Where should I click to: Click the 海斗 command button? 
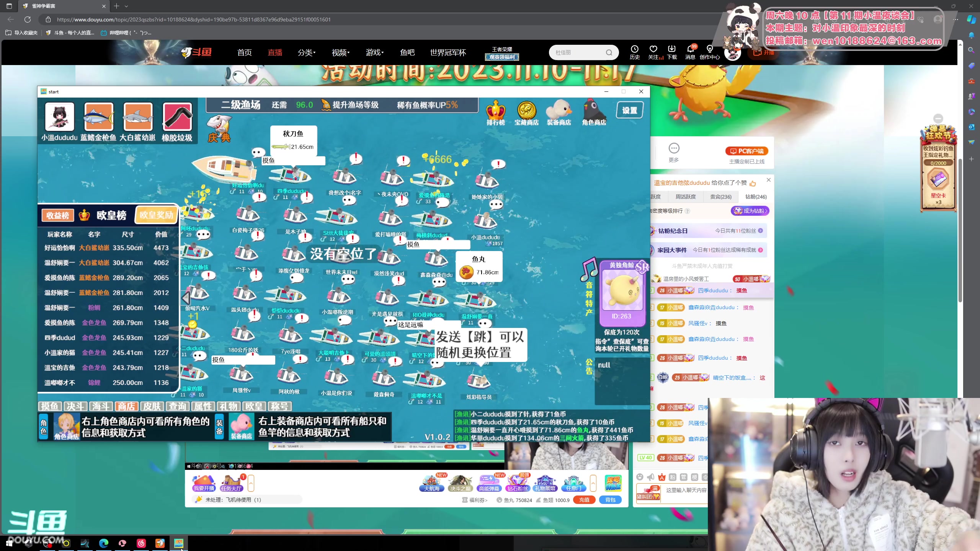[101, 406]
